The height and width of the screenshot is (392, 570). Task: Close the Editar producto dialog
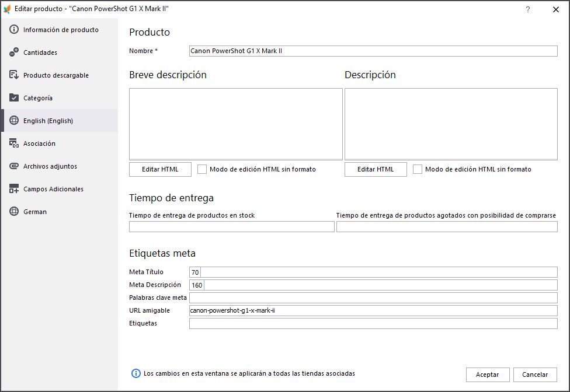tap(556, 9)
